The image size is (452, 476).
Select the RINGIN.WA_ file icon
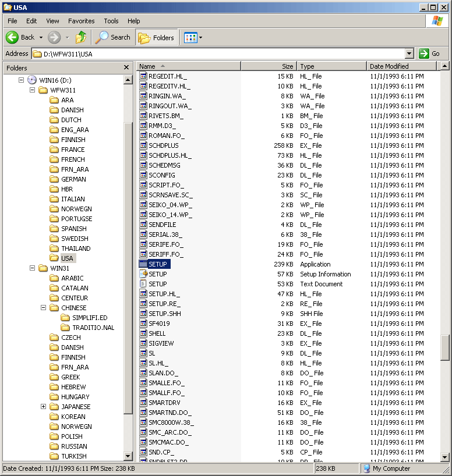pyautogui.click(x=143, y=95)
